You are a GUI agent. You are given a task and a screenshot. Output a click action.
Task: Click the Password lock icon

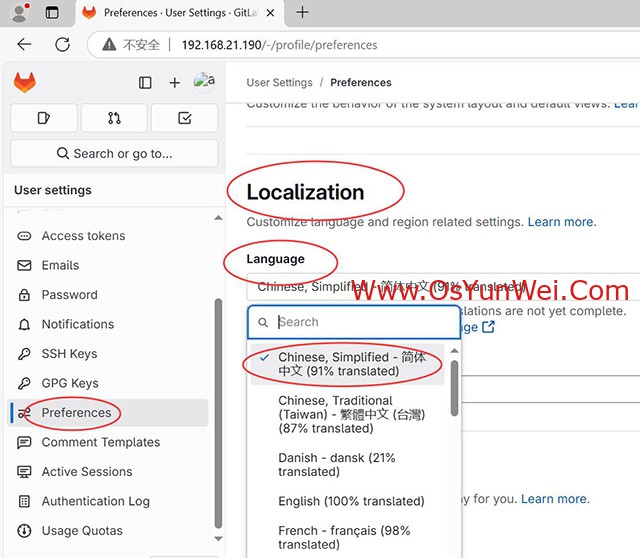[24, 295]
